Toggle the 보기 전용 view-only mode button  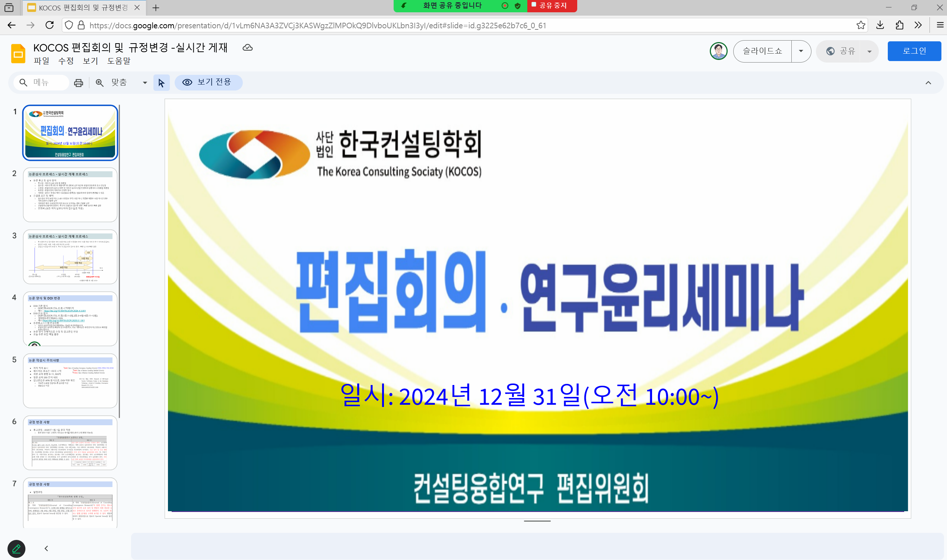pos(208,82)
